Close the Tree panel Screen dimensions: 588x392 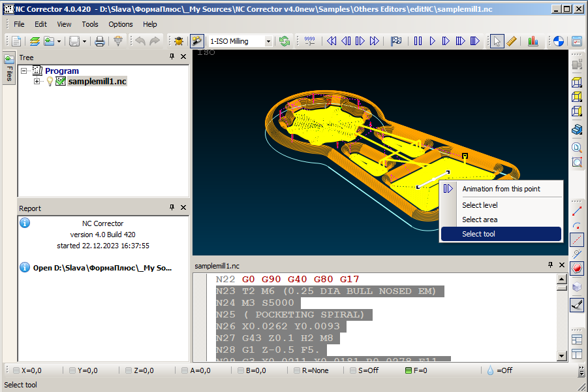point(183,56)
